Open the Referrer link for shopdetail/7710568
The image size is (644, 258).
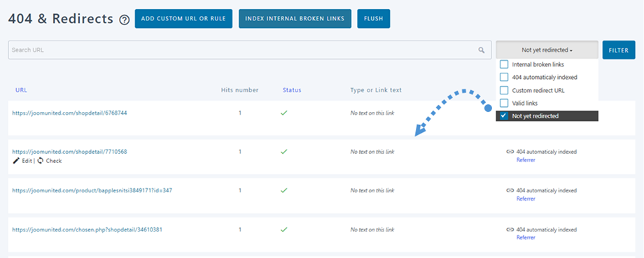(526, 160)
